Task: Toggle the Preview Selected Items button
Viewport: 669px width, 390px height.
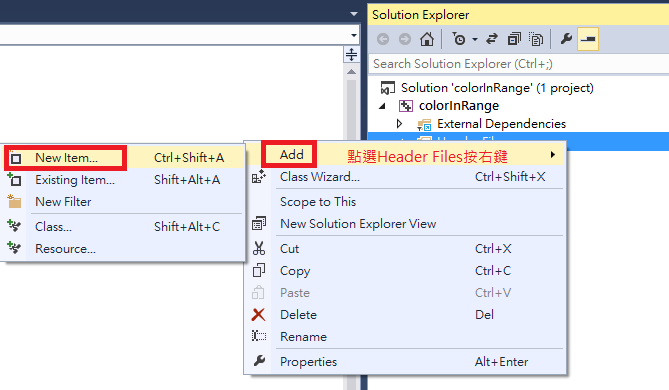Action: point(588,39)
